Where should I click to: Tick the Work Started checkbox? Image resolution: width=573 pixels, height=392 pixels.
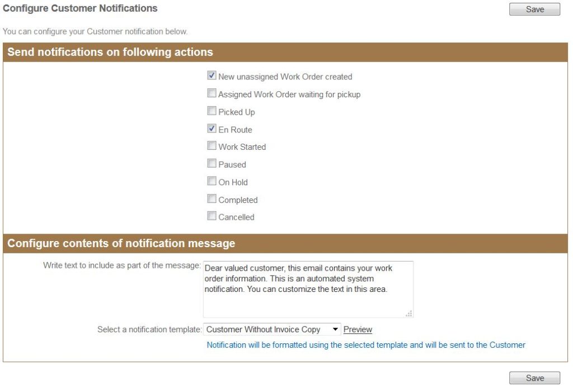pos(212,147)
